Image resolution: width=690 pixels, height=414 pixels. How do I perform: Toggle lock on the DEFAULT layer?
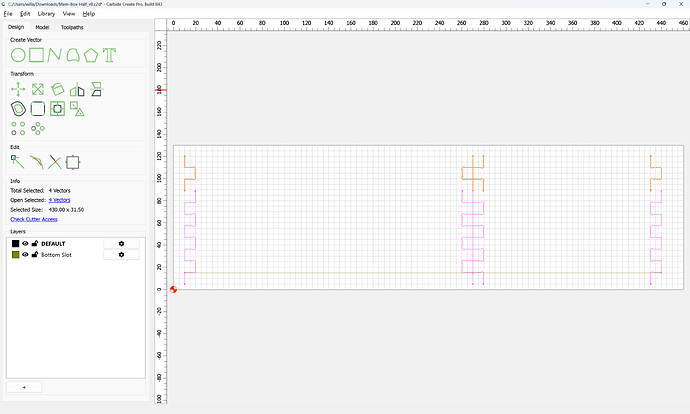tap(35, 243)
